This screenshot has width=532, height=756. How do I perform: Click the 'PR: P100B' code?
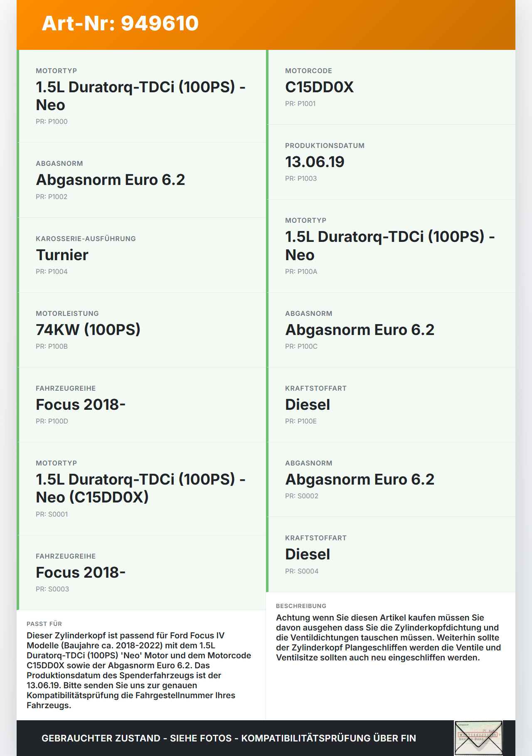[x=52, y=346]
